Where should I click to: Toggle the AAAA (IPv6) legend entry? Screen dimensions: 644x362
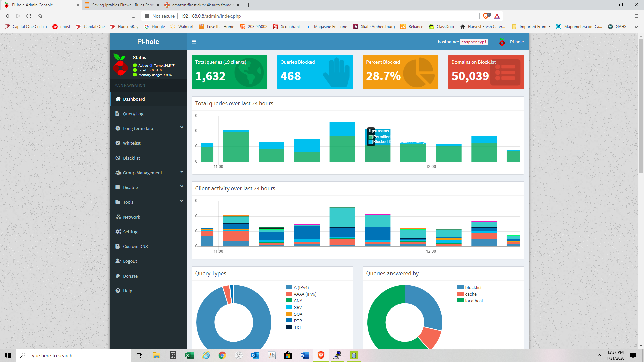305,294
